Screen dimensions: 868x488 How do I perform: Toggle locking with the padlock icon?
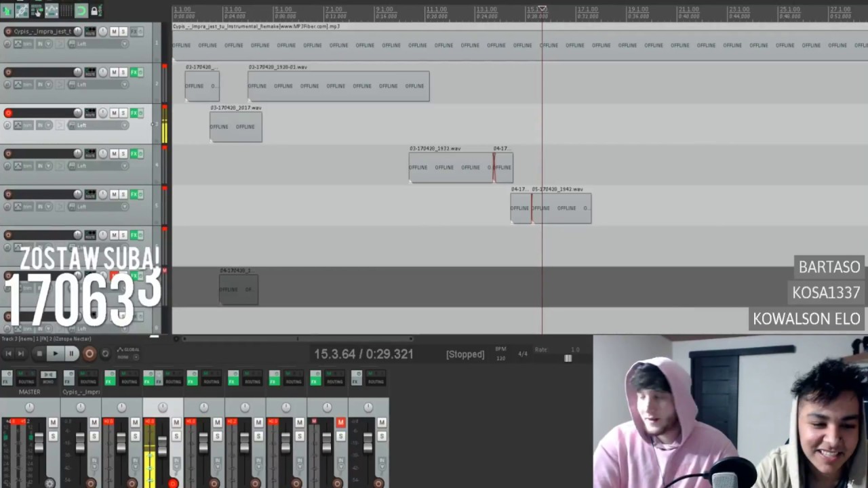pyautogui.click(x=95, y=10)
